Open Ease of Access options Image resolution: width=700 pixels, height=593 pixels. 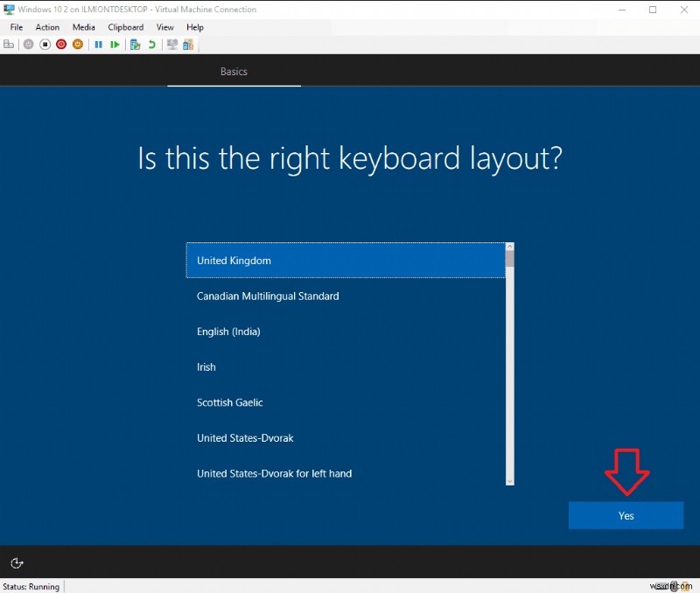pos(17,563)
